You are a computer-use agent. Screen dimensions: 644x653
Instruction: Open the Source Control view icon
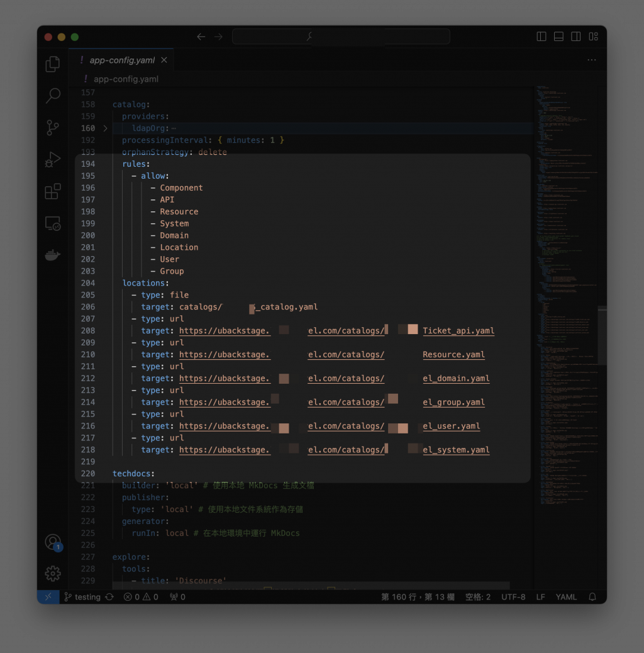[52, 128]
